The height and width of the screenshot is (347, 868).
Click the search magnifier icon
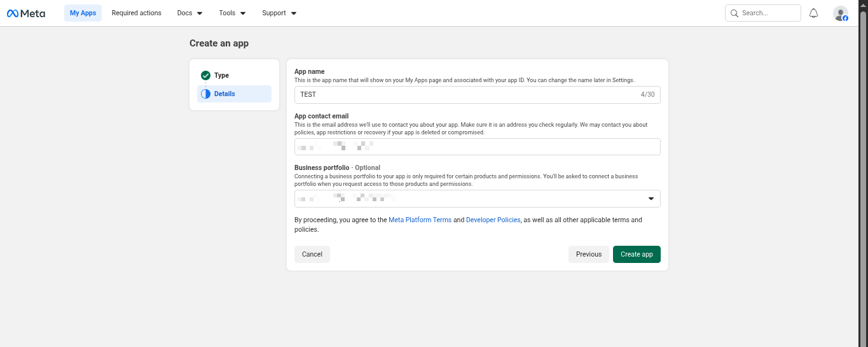click(734, 13)
